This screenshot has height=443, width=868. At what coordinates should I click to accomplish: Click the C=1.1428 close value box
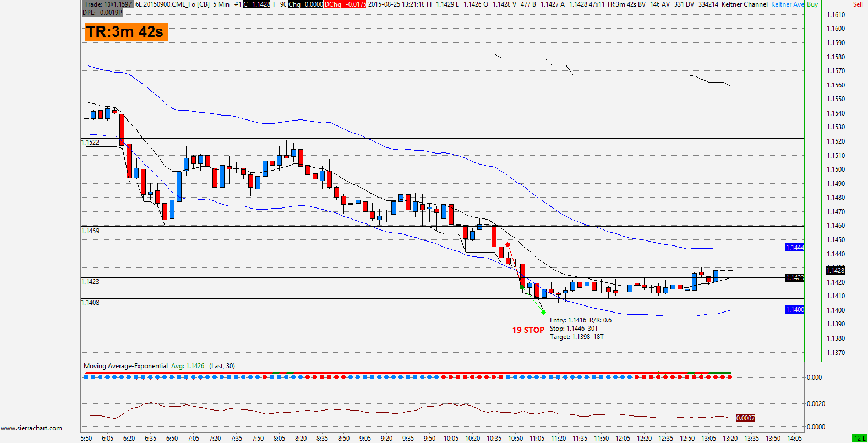(256, 4)
